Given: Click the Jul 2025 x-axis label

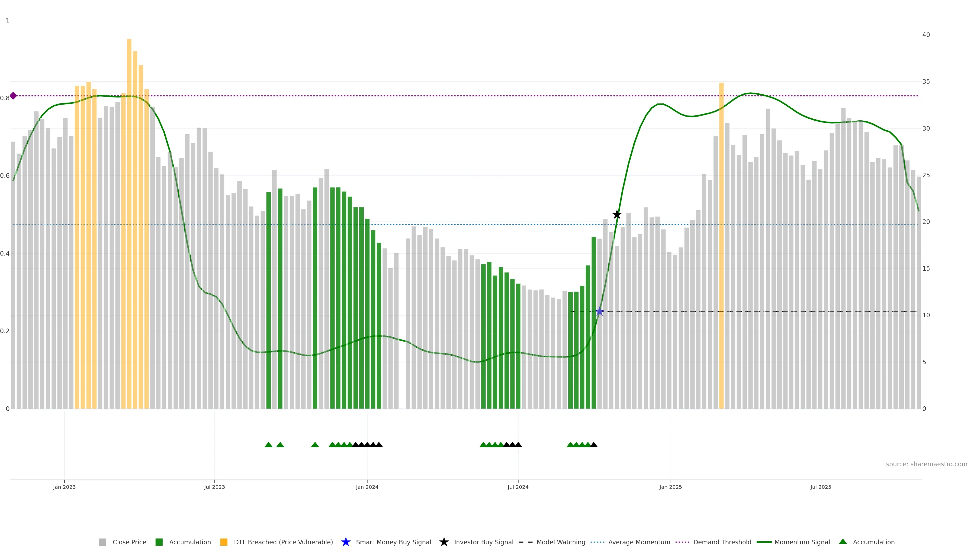Looking at the screenshot, I should (x=820, y=487).
